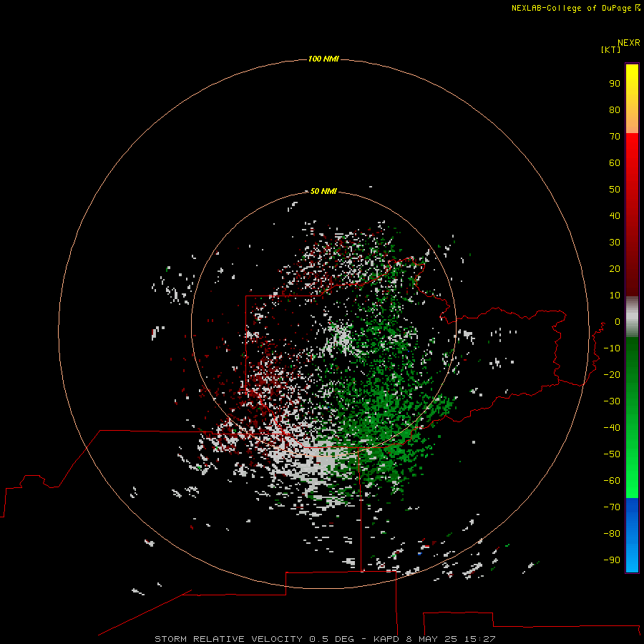
Task: Click the 50 value on the velocity scale
Action: [615, 190]
